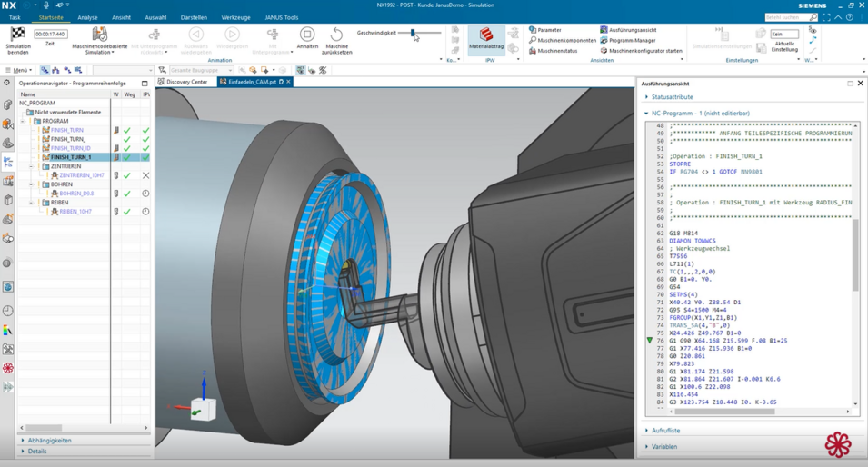Open help question mark icon
This screenshot has width=868, height=467.
point(850,17)
